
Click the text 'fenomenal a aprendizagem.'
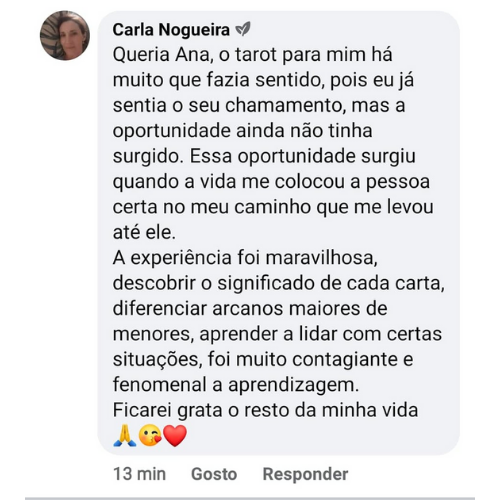tap(236, 385)
